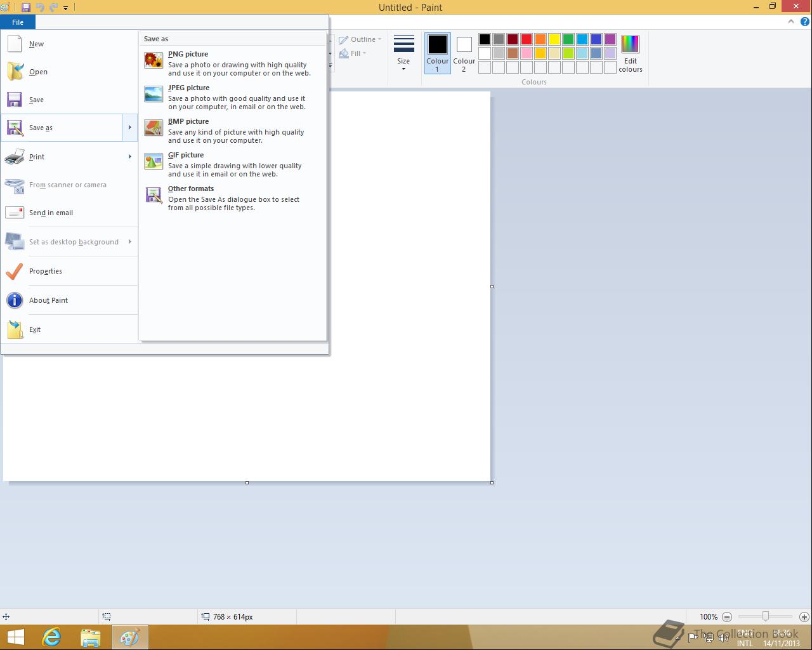Click the zoom out minus button

(727, 616)
